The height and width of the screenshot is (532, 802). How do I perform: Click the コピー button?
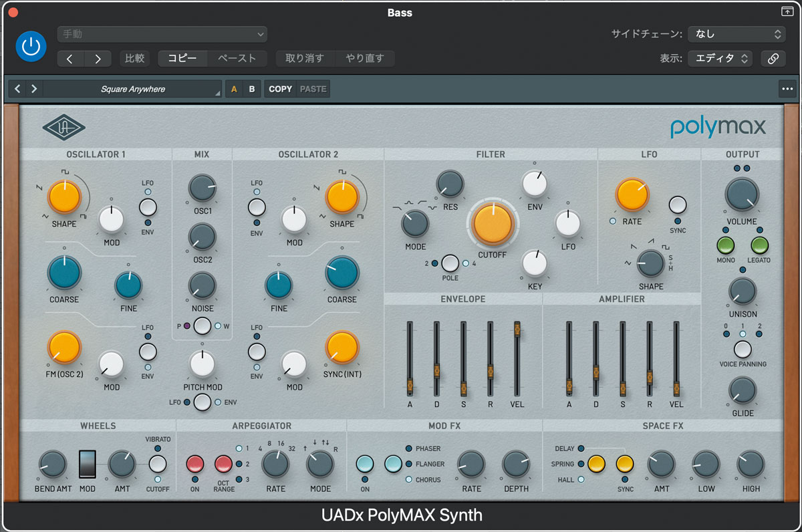pos(182,59)
